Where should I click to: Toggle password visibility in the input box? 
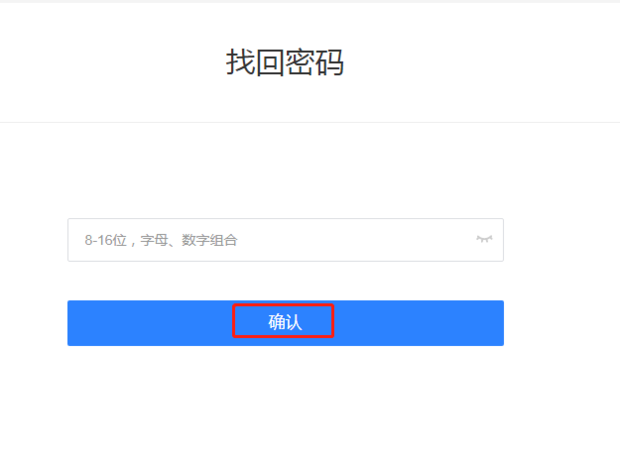[484, 239]
